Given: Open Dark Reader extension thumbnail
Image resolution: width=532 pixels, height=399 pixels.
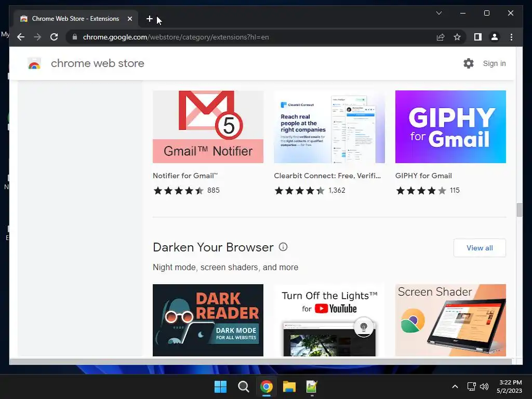Looking at the screenshot, I should coord(208,320).
